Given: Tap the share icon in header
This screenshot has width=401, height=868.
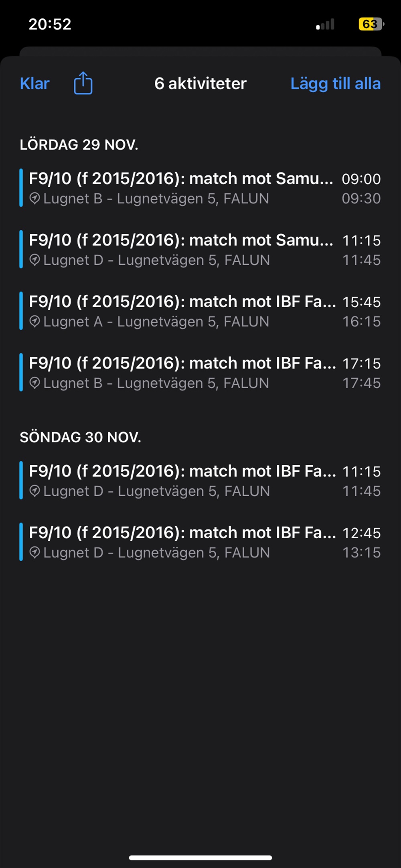Looking at the screenshot, I should [83, 83].
